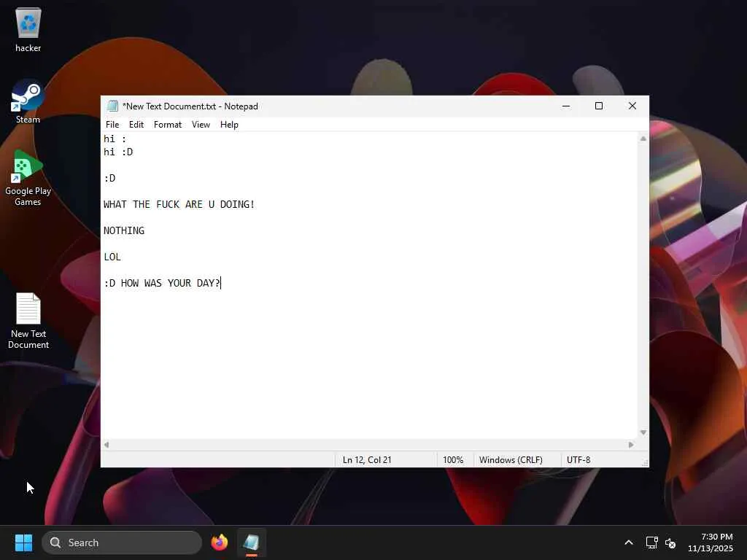Open the Help menu in Notepad
This screenshot has width=747, height=560.
pyautogui.click(x=229, y=124)
